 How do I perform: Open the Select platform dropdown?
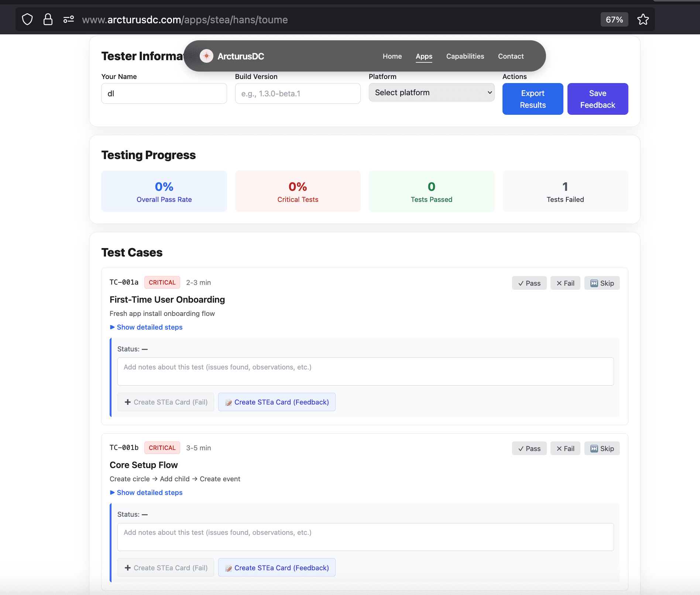431,92
